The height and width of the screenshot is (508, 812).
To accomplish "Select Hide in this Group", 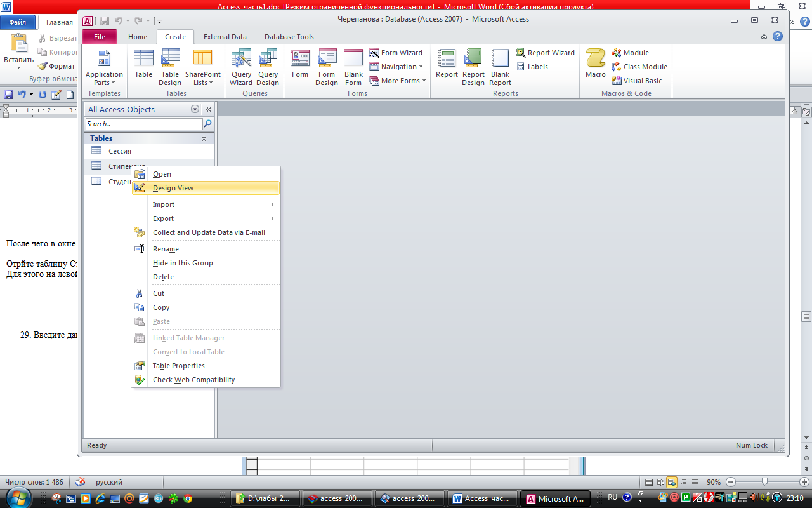I will point(206,263).
